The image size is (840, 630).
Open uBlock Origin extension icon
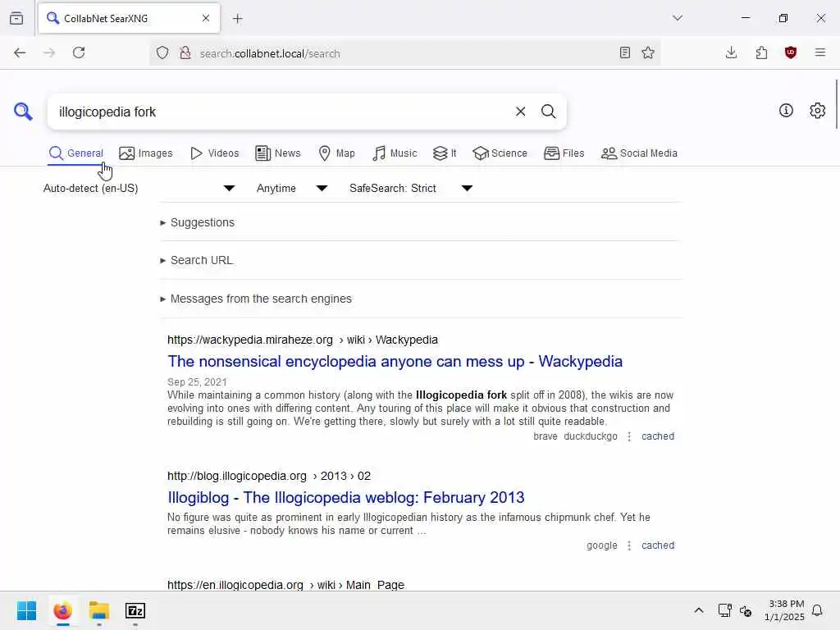[x=791, y=52]
